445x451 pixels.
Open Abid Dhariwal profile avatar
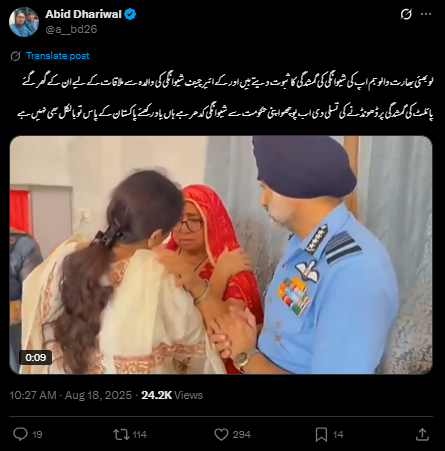[x=24, y=22]
